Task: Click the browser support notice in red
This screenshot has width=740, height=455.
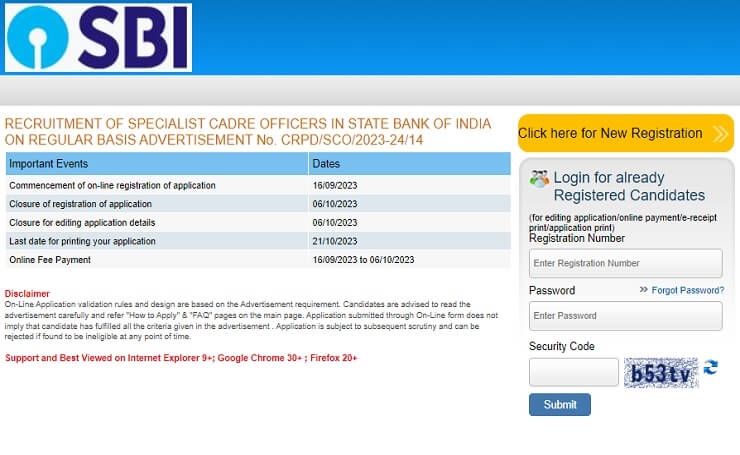Action: point(181,358)
